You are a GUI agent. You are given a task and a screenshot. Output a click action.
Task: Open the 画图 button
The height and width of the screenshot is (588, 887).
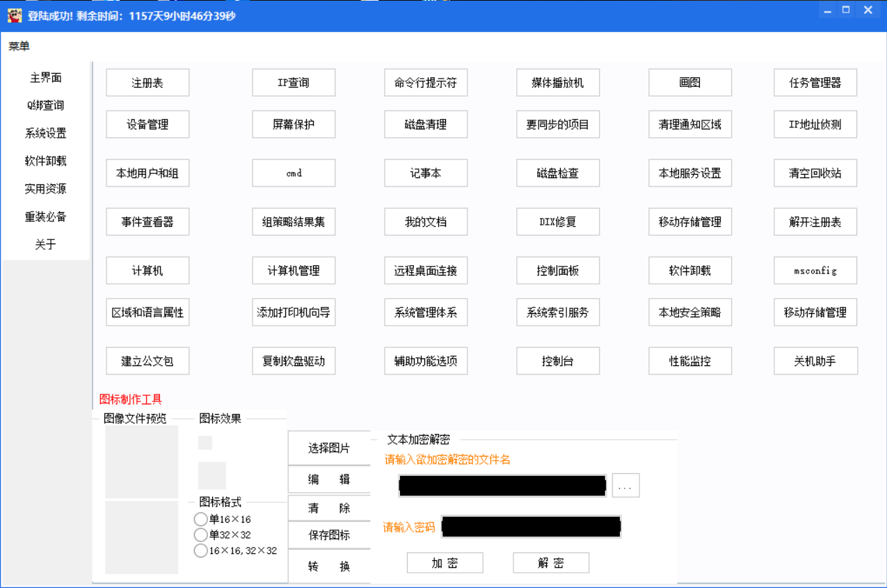[690, 83]
